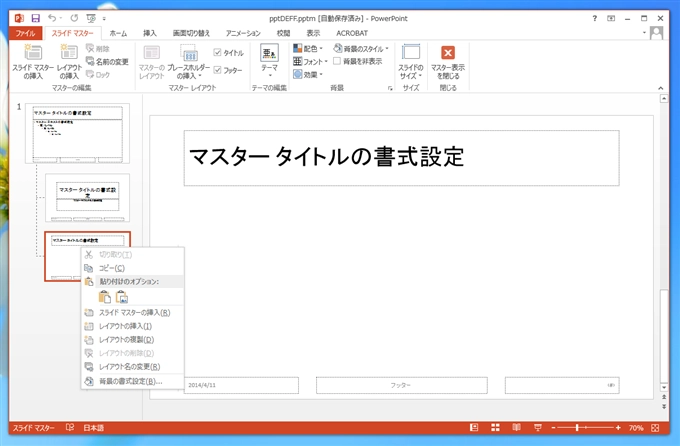Viewport: 680px width, 446px height.
Task: Open the 背景のスタイル dropdown
Action: [x=361, y=48]
